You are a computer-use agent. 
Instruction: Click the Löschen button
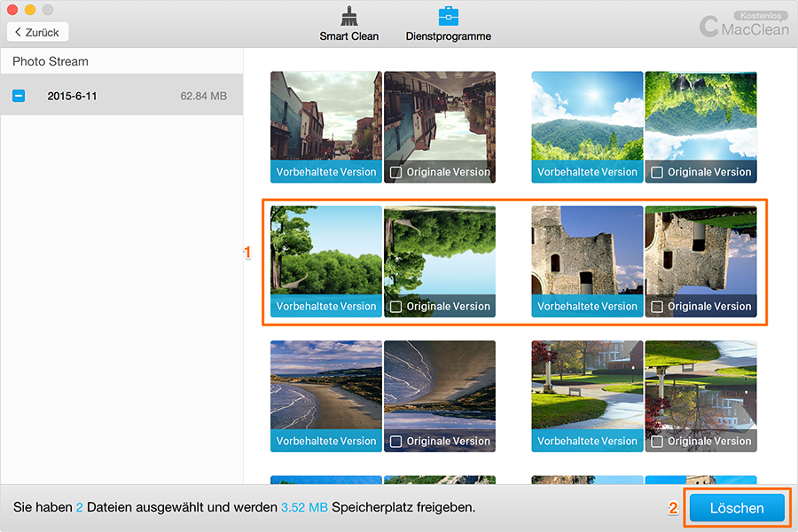pyautogui.click(x=737, y=507)
